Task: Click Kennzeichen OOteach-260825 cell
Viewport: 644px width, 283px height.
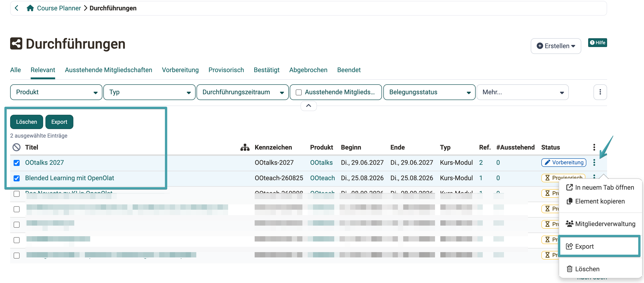Action: tap(279, 178)
